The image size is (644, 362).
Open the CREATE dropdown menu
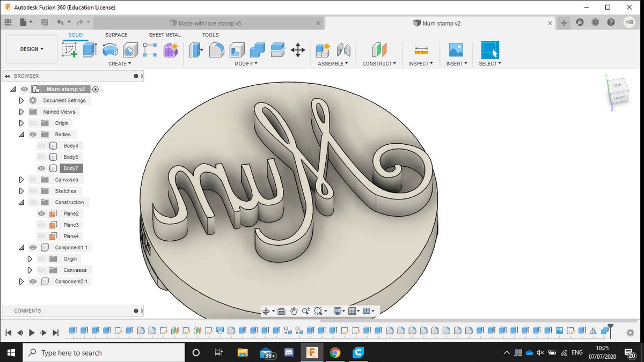coord(120,64)
